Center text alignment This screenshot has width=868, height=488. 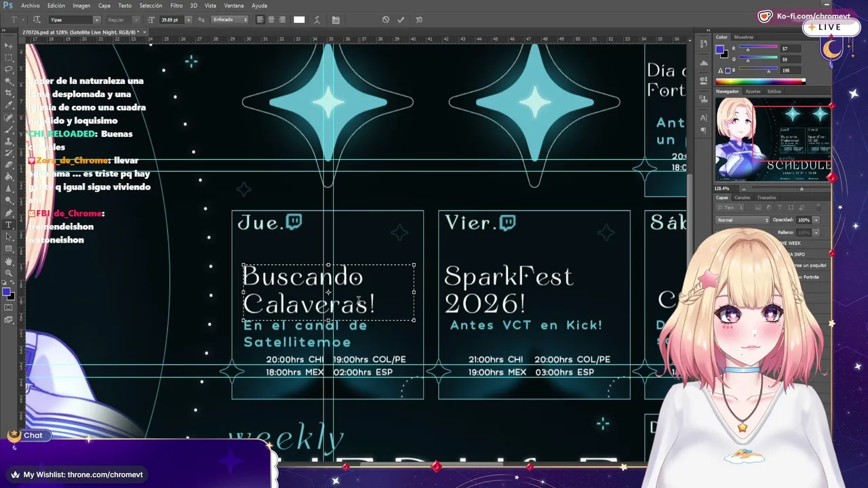(271, 20)
